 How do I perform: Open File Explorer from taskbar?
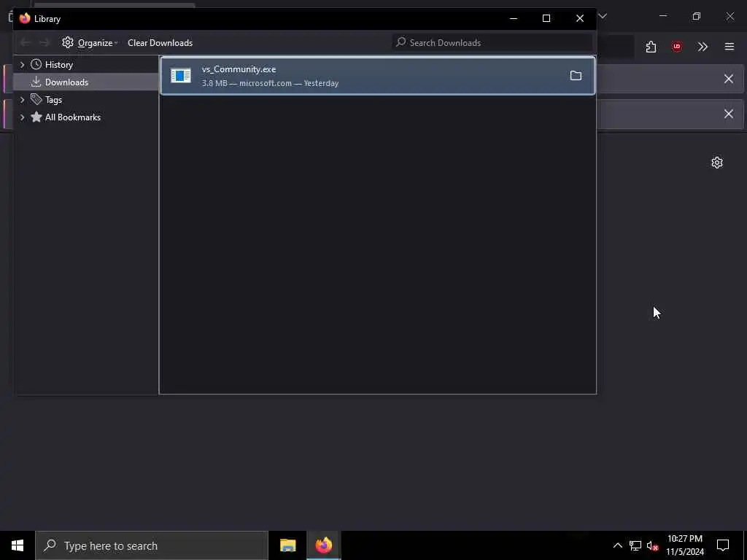tap(287, 545)
